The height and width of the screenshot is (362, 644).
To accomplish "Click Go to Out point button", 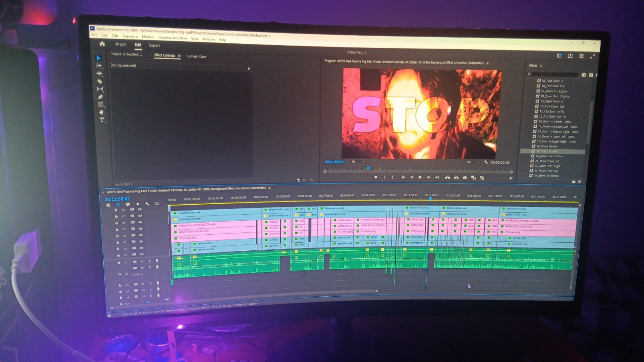I will point(437,177).
